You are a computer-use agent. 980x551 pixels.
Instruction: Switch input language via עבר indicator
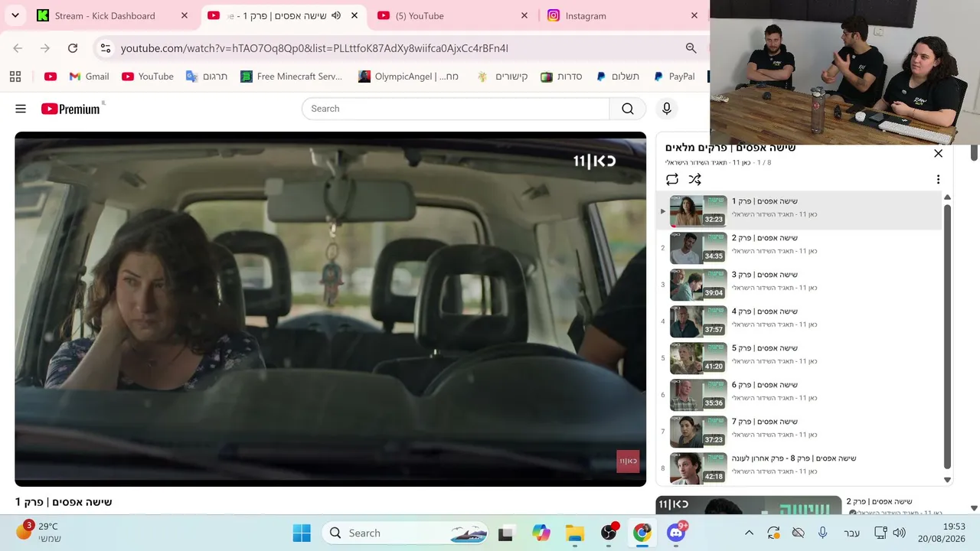[x=851, y=533]
